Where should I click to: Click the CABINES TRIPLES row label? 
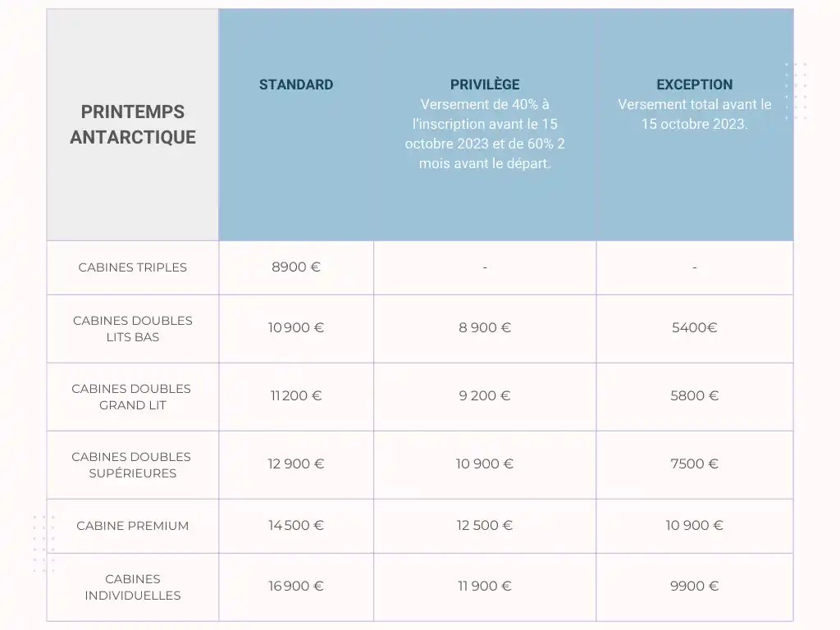pyautogui.click(x=133, y=267)
